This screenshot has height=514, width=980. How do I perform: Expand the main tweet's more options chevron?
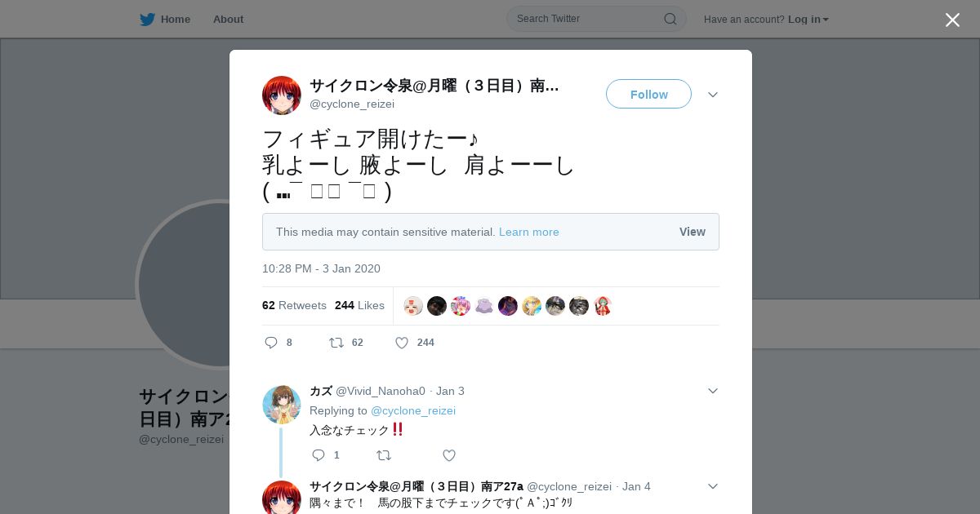click(x=713, y=95)
